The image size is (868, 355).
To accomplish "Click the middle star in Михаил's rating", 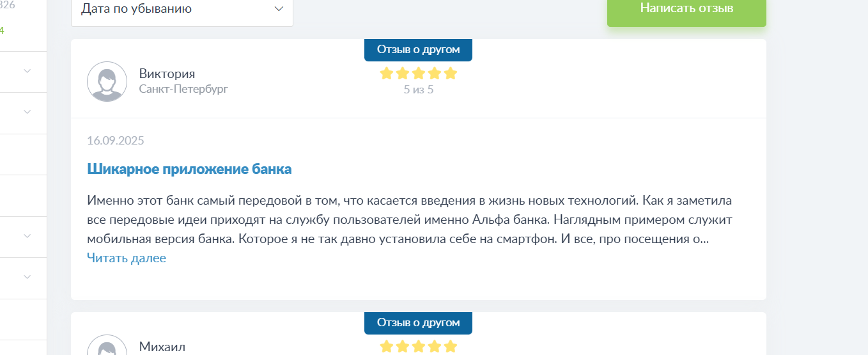I will [419, 347].
